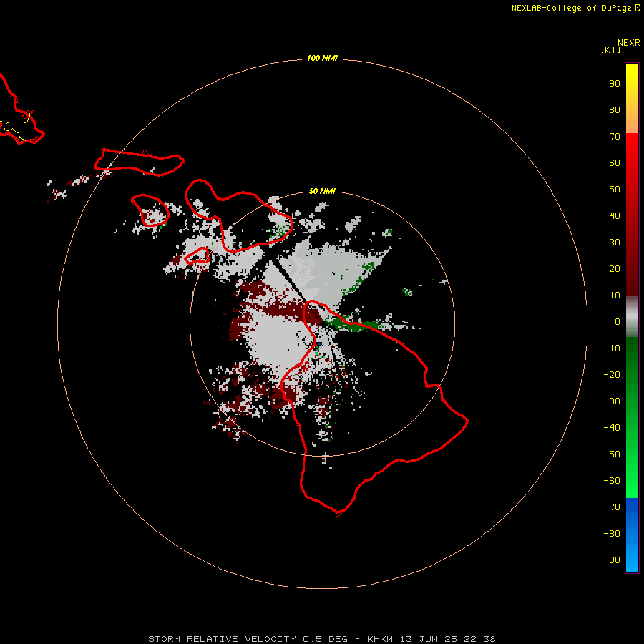The image size is (644, 644).
Task: Click the 30 value on the velocity scale
Action: [x=615, y=243]
